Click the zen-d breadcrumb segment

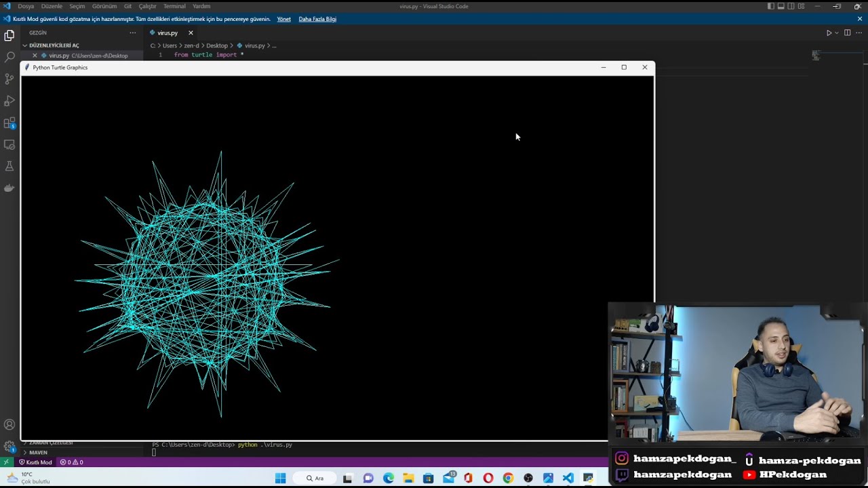[x=191, y=45]
